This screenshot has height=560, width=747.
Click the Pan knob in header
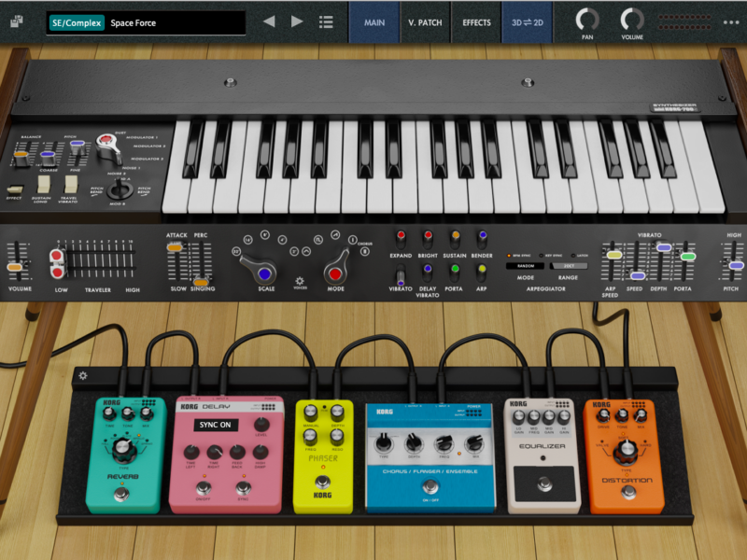(587, 20)
